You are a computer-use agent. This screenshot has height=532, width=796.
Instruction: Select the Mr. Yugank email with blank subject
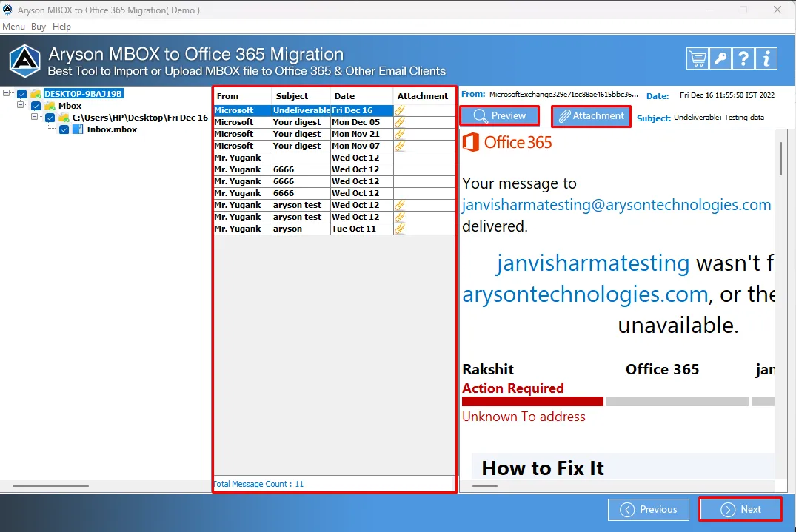335,158
